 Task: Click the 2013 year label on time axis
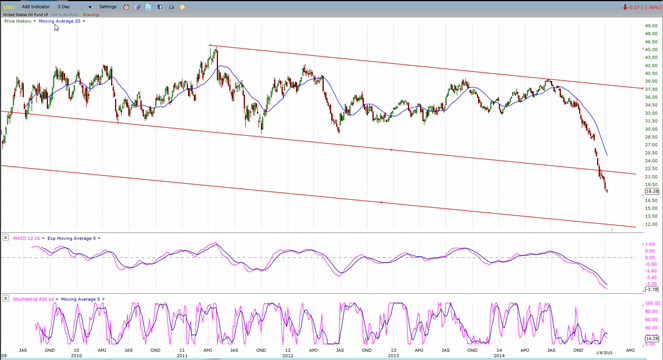pos(393,356)
